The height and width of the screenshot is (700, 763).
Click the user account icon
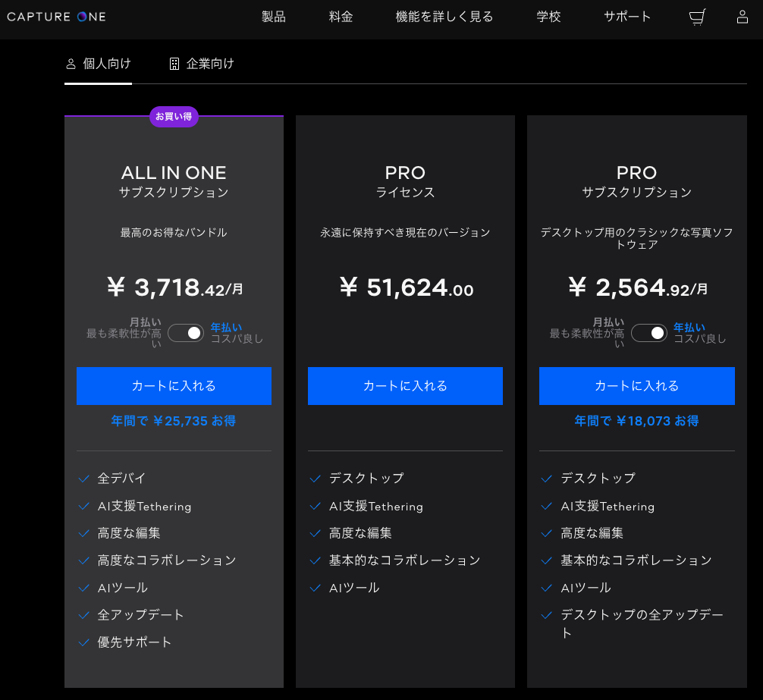click(x=743, y=17)
